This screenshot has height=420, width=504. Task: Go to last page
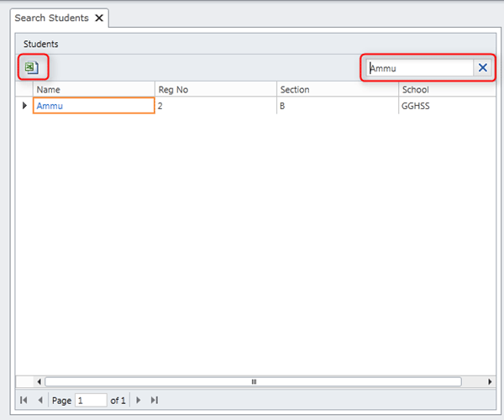155,400
